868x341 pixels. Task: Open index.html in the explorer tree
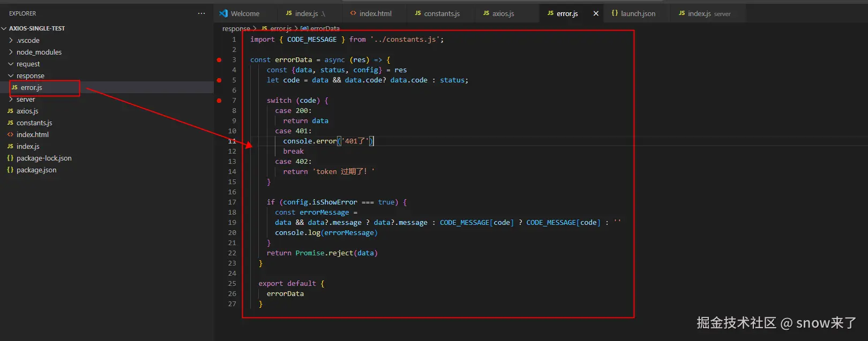(x=32, y=134)
